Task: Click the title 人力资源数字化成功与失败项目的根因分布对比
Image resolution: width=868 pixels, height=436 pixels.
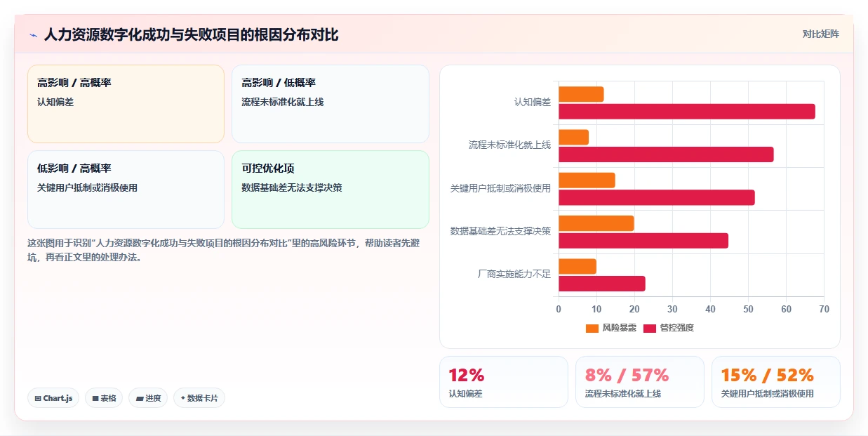Action: 191,35
